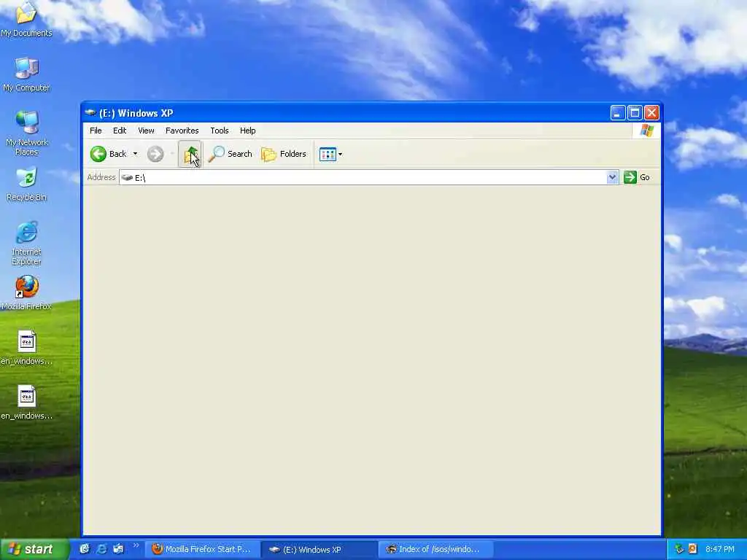
Task: Click the greyed Forward arrow button
Action: click(x=155, y=154)
